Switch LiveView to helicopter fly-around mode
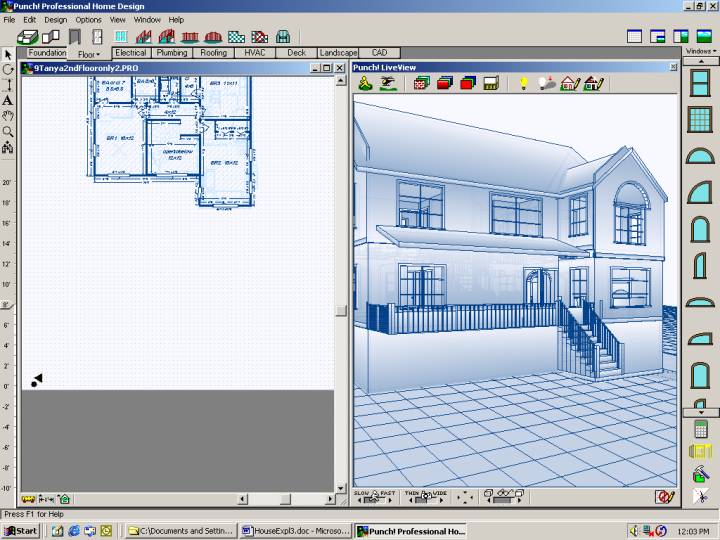Screen dimensions: 720x540 pos(388,84)
